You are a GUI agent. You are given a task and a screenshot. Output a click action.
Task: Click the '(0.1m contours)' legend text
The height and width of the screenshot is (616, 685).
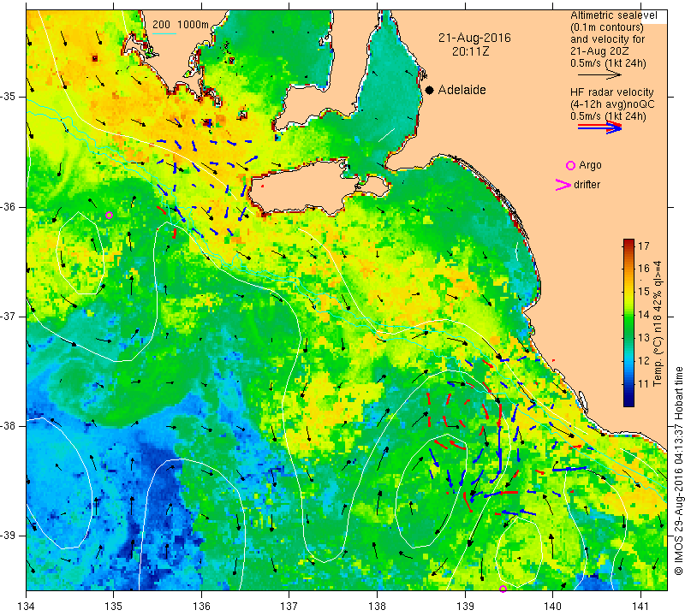pos(607,27)
